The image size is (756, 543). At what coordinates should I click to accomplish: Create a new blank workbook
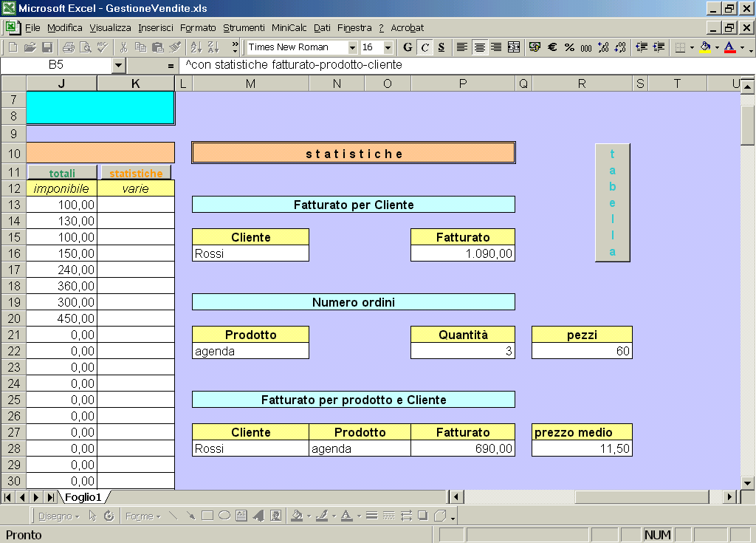click(x=13, y=47)
